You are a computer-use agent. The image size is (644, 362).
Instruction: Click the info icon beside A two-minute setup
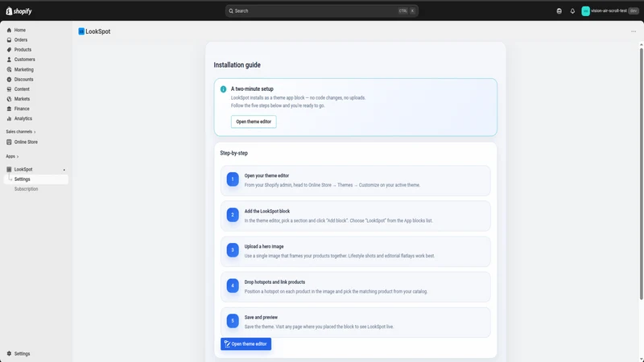(x=224, y=89)
